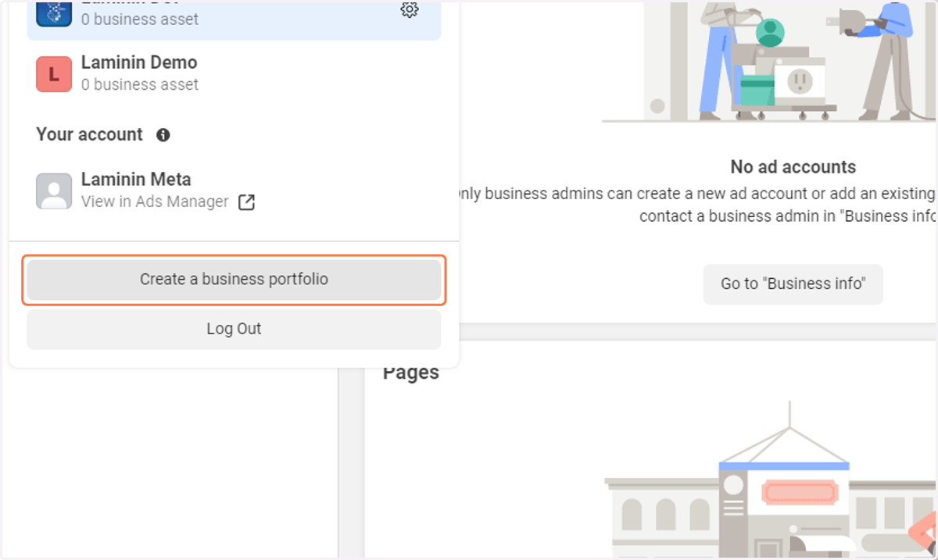938x560 pixels.
Task: Click Create a business portfolio button
Action: click(x=234, y=280)
